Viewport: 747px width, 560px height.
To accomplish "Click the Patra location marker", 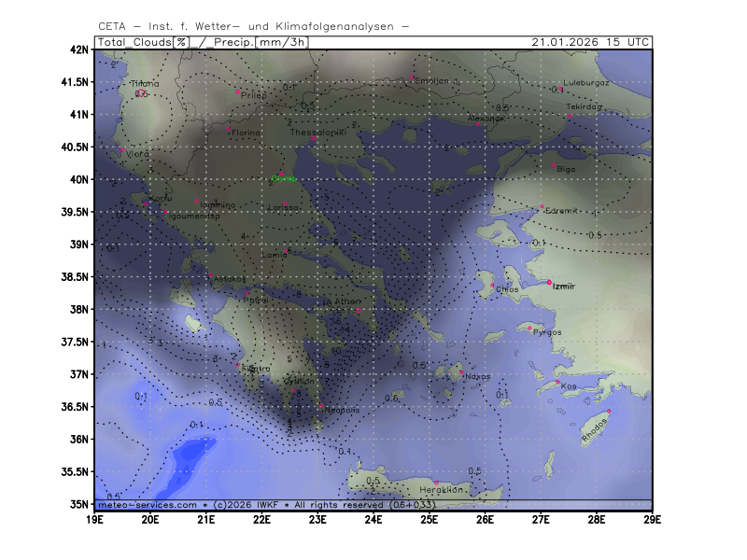I will pyautogui.click(x=247, y=292).
